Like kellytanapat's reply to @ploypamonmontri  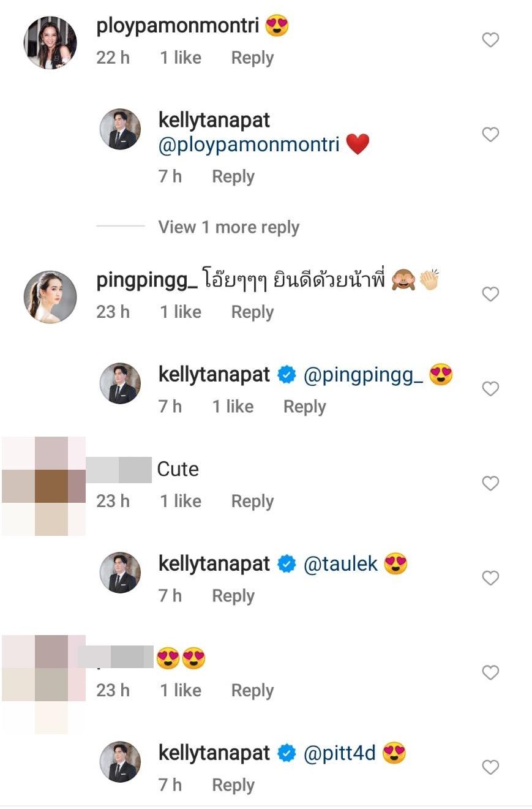[x=490, y=135]
